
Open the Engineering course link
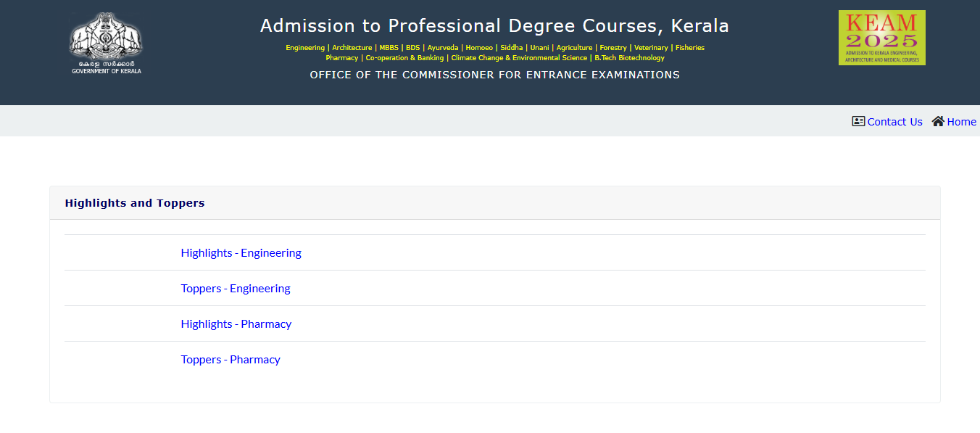(305, 47)
